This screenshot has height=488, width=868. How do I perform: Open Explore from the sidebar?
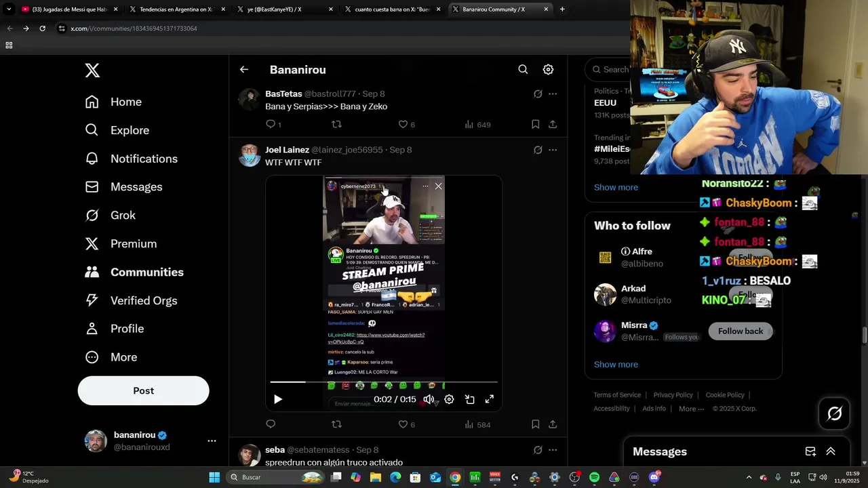click(117, 130)
